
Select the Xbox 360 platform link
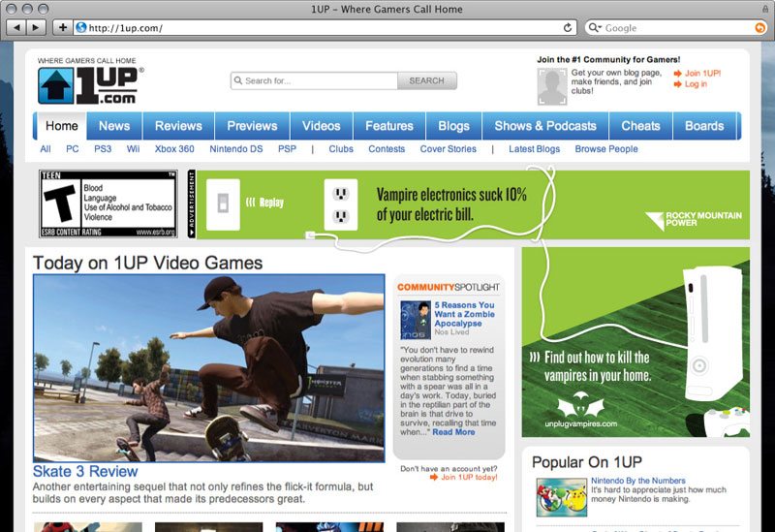(x=174, y=149)
